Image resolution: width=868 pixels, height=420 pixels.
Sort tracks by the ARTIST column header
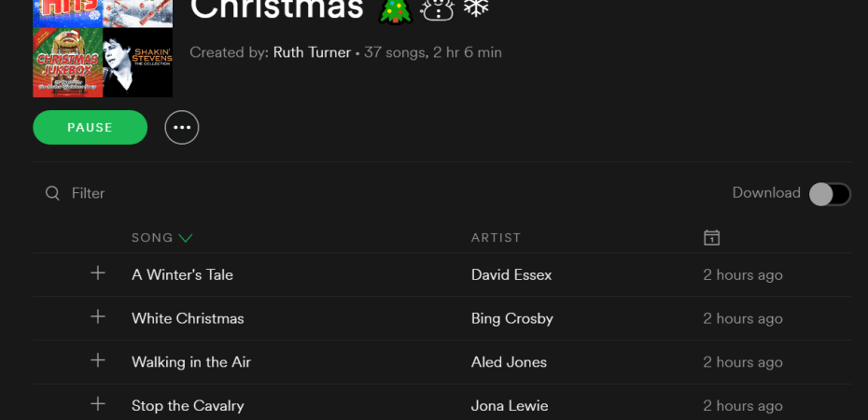click(x=496, y=238)
